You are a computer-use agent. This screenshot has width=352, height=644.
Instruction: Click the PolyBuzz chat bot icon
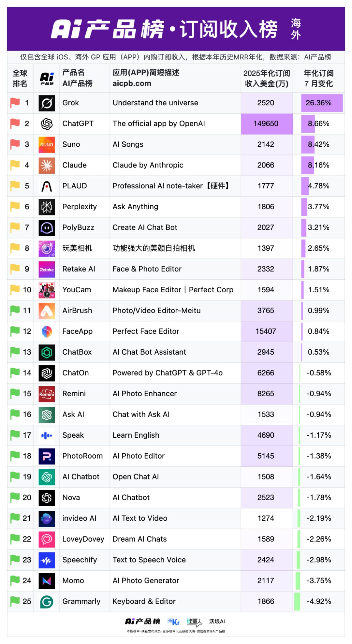coord(47,228)
